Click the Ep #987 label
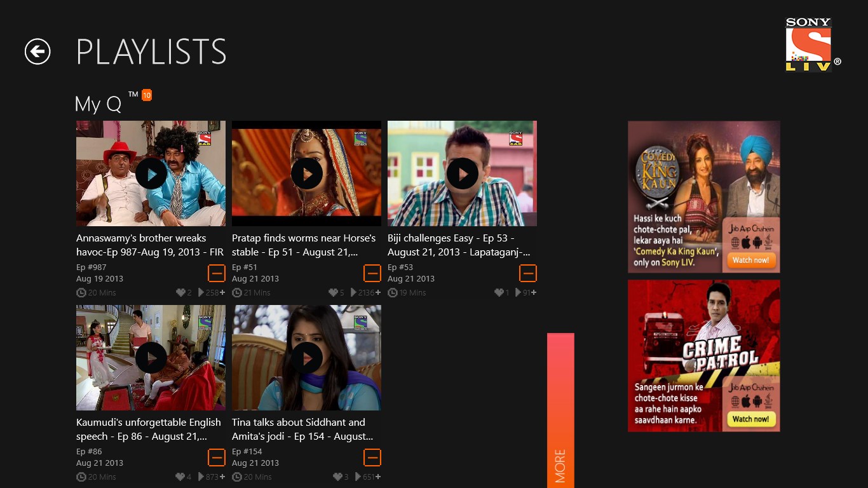This screenshot has width=868, height=488. click(x=92, y=268)
